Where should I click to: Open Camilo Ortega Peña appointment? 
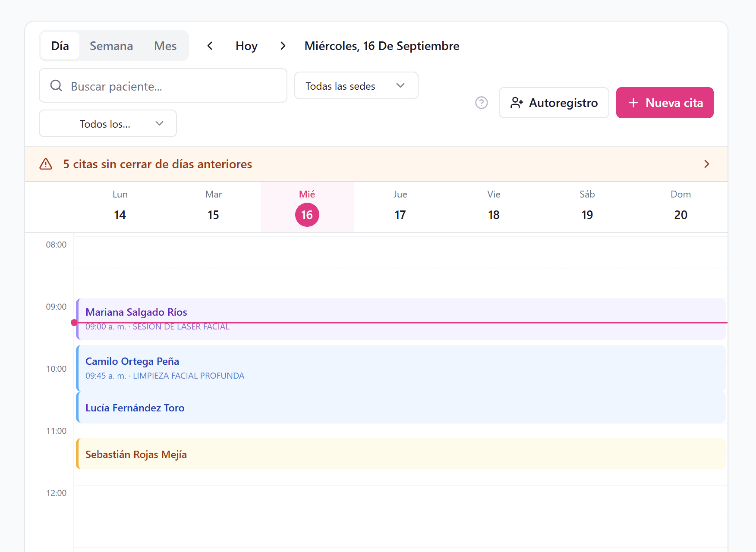[x=401, y=368]
